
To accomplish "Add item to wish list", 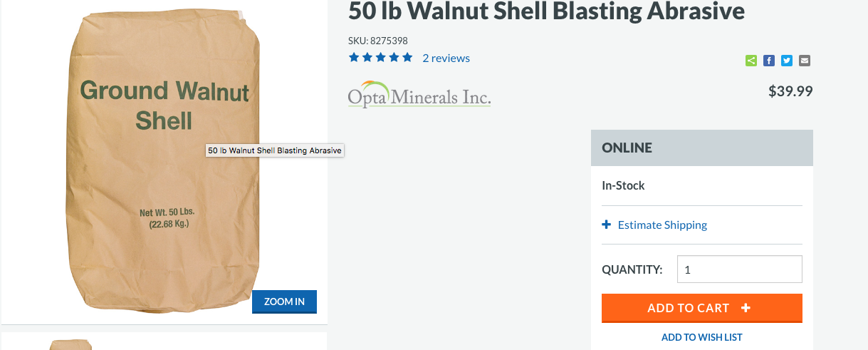I will pyautogui.click(x=701, y=337).
